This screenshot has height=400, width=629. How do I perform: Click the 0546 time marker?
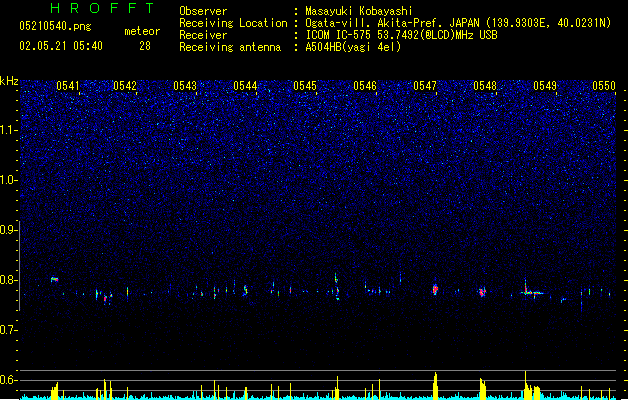(365, 86)
